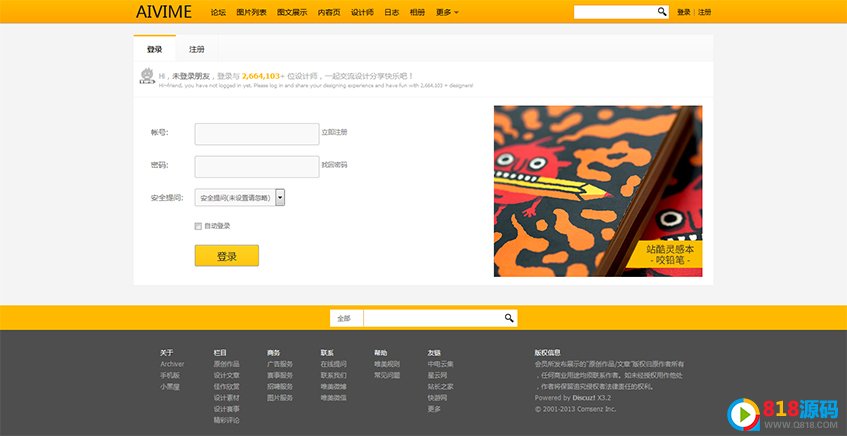Click 更多 under the 友链 footer column
Screen dimensions: 847x436
coord(434,409)
